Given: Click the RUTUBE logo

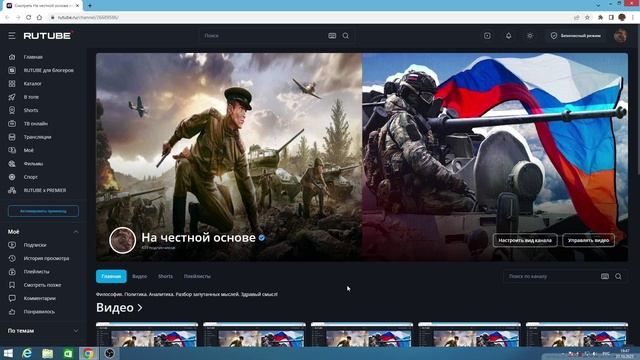Looking at the screenshot, I should [x=48, y=36].
